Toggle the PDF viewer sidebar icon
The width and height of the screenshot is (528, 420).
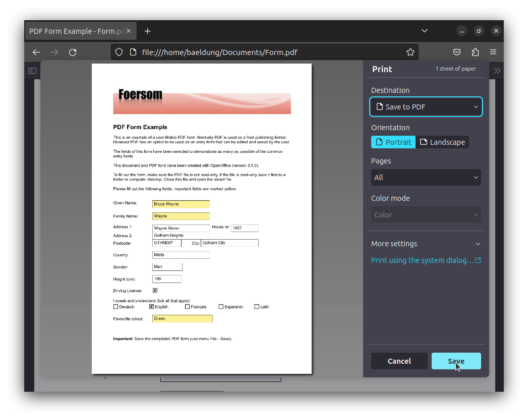(x=32, y=71)
